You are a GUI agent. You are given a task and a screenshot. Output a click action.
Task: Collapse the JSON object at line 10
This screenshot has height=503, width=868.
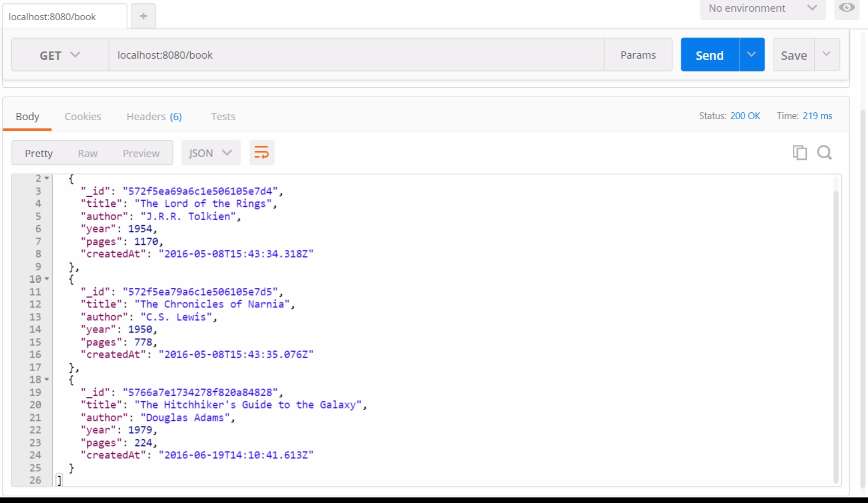coord(47,279)
